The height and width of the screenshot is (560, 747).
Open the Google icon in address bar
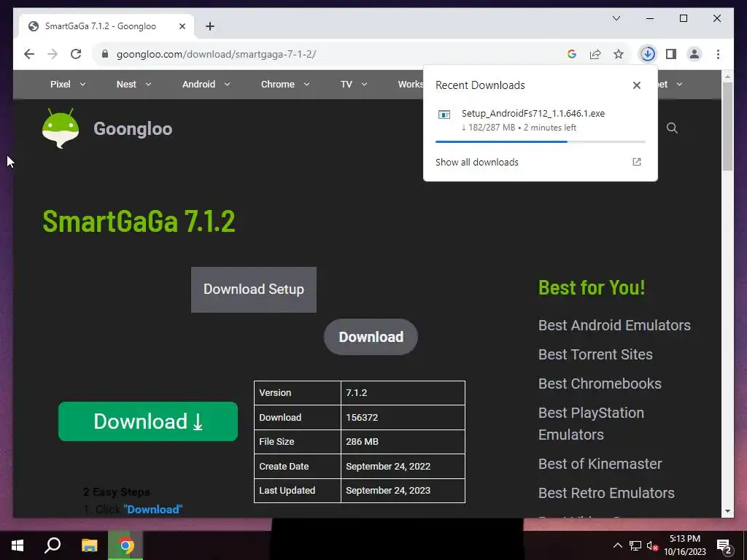(x=572, y=54)
